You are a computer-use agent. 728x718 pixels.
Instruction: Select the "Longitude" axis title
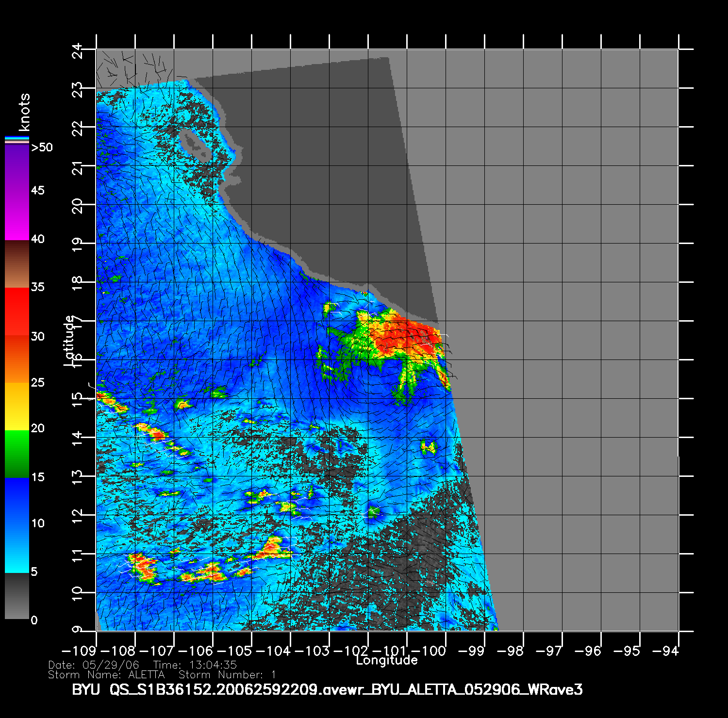(x=387, y=660)
